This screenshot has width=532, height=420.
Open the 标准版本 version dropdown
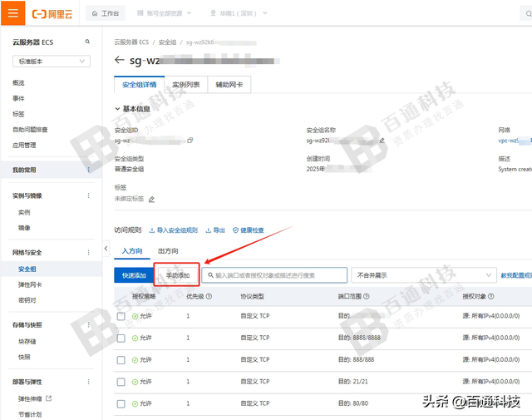tap(52, 62)
